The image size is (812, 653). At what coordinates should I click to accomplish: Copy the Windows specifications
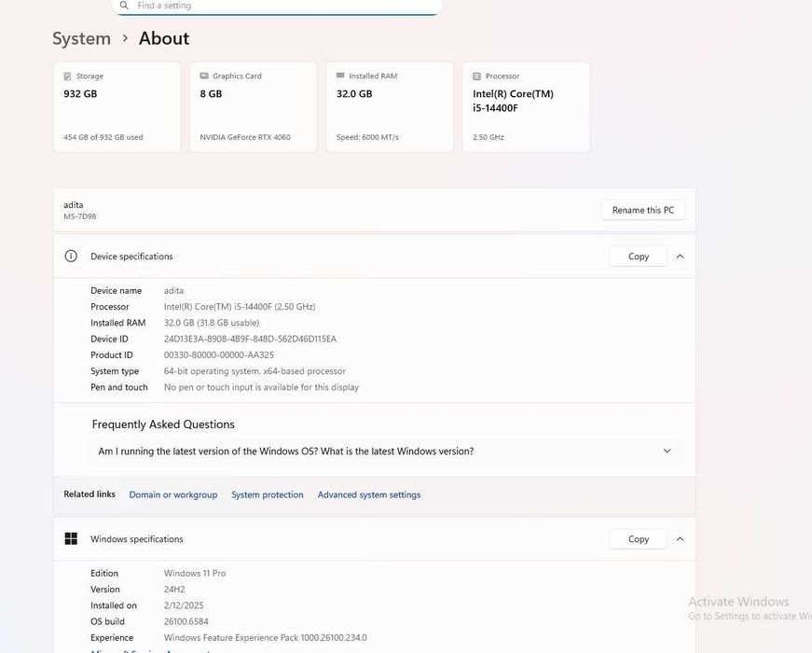638,539
